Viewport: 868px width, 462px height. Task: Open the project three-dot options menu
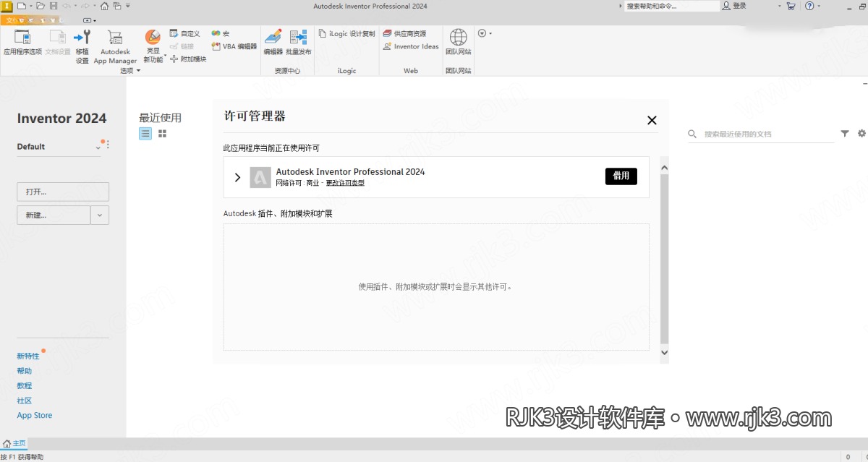click(108, 145)
